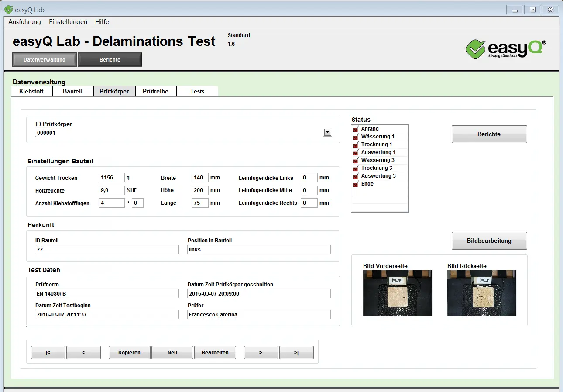Click the Anzahl Klebstofffugen field showing 4

[112, 203]
